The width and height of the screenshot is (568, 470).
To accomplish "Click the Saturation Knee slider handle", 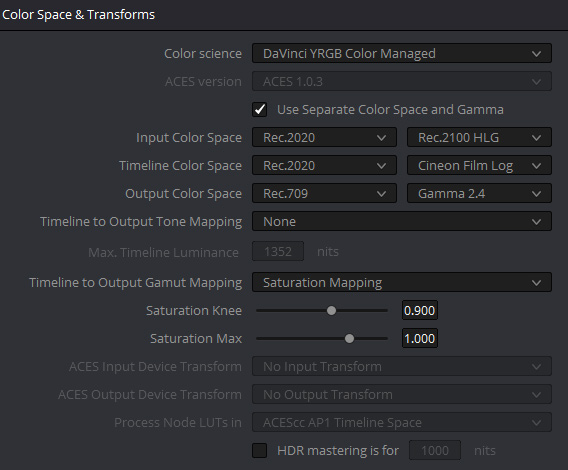I will coord(331,311).
